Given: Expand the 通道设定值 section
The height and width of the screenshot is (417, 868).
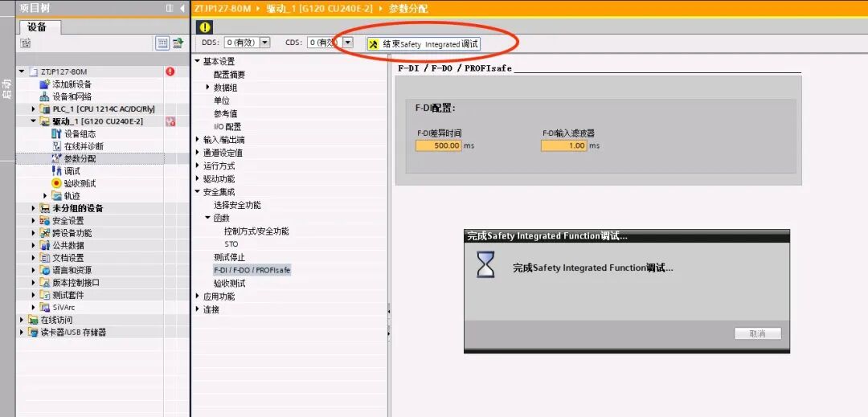Looking at the screenshot, I should click(197, 153).
